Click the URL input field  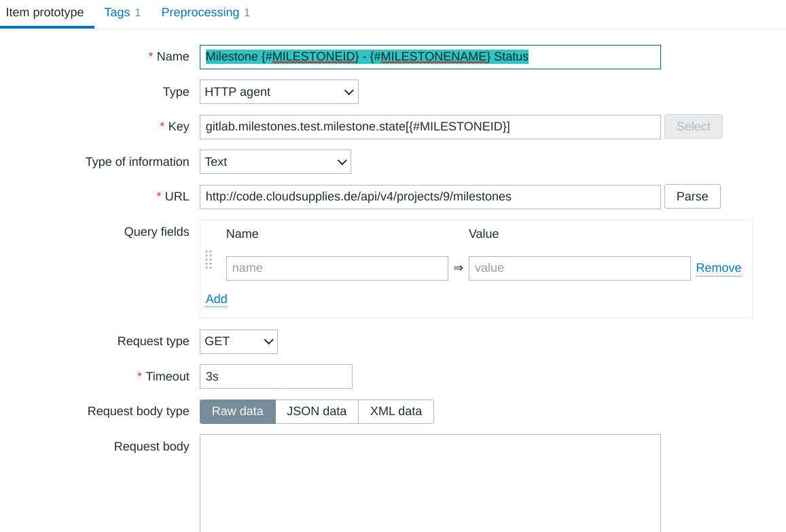[429, 196]
